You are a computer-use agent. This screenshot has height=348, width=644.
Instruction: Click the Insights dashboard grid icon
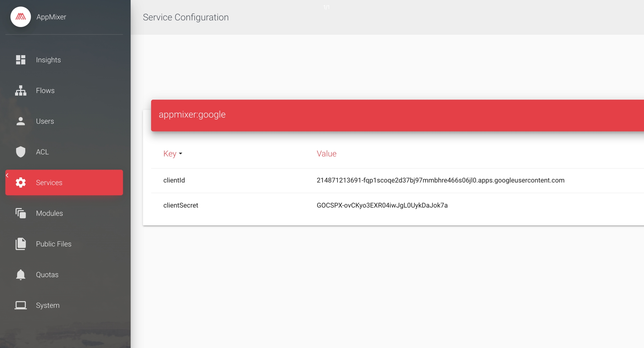click(20, 60)
